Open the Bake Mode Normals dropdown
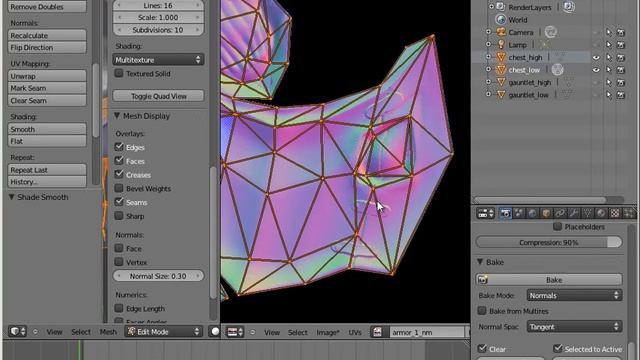Viewport: 640px width, 360px height. tap(574, 295)
